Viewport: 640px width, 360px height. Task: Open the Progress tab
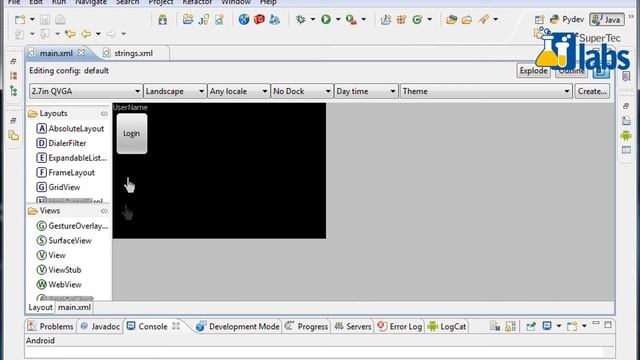pyautogui.click(x=307, y=326)
